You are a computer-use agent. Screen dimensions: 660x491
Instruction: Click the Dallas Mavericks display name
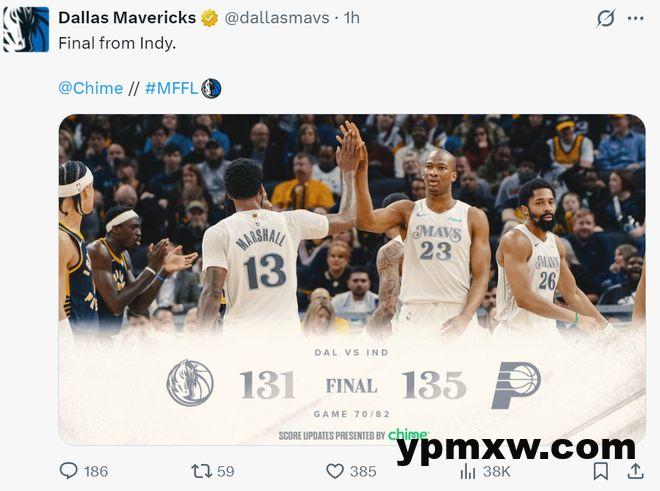127,18
